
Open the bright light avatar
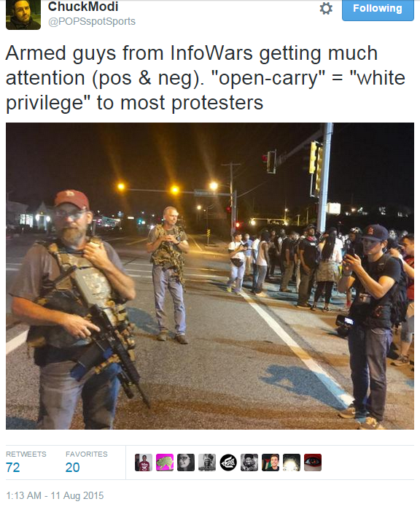[292, 463]
